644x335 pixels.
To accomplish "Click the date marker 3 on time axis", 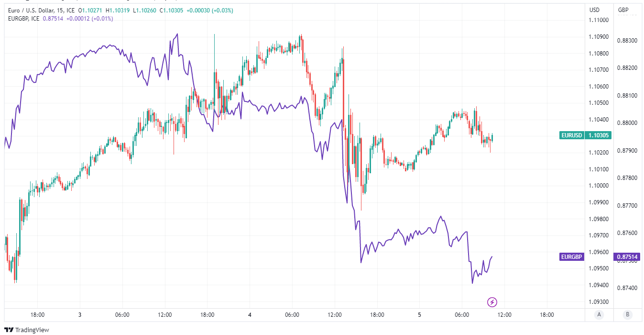I will point(80,315).
